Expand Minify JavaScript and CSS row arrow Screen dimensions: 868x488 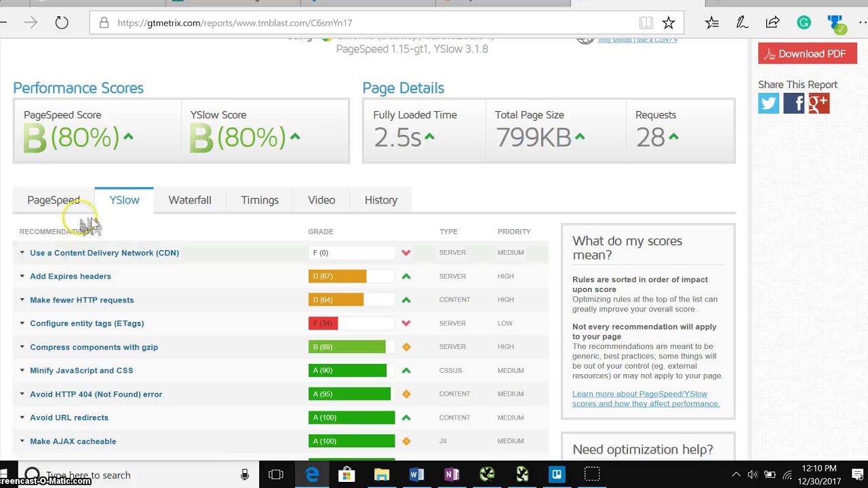(22, 371)
